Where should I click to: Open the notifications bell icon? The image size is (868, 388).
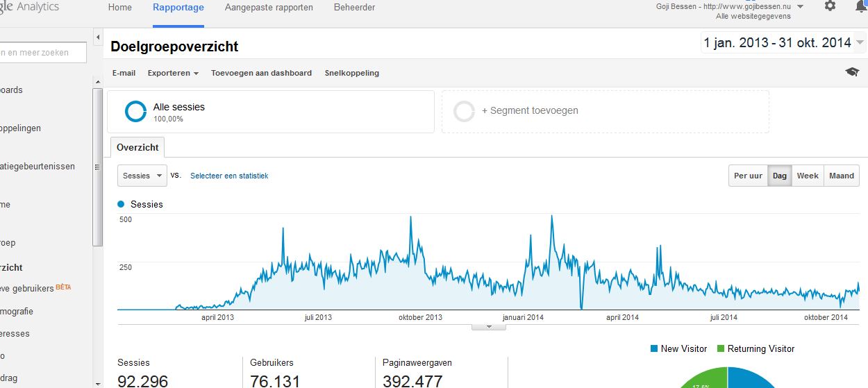(x=861, y=6)
